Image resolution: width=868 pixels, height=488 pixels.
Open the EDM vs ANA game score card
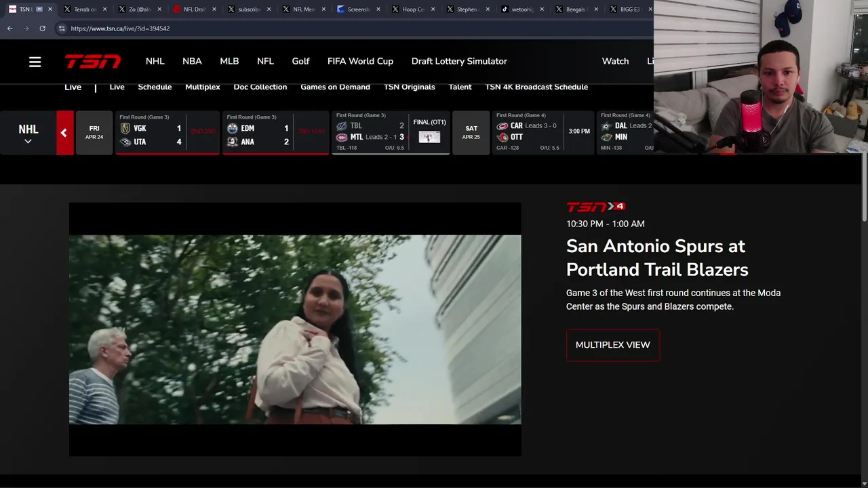275,133
